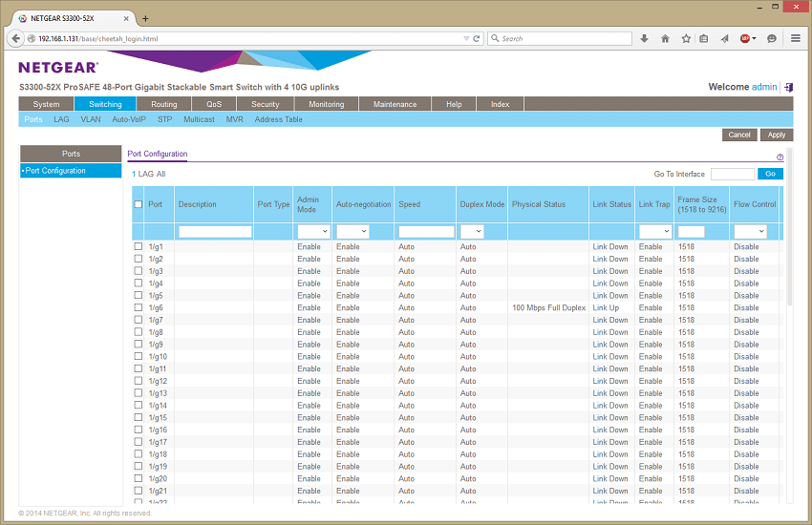The width and height of the screenshot is (812, 525).
Task: Select Port Configuration in the sidebar
Action: tap(71, 171)
